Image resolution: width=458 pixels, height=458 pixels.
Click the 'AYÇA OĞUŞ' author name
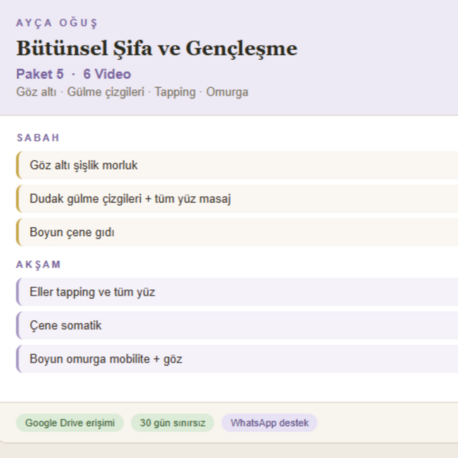pyautogui.click(x=57, y=23)
